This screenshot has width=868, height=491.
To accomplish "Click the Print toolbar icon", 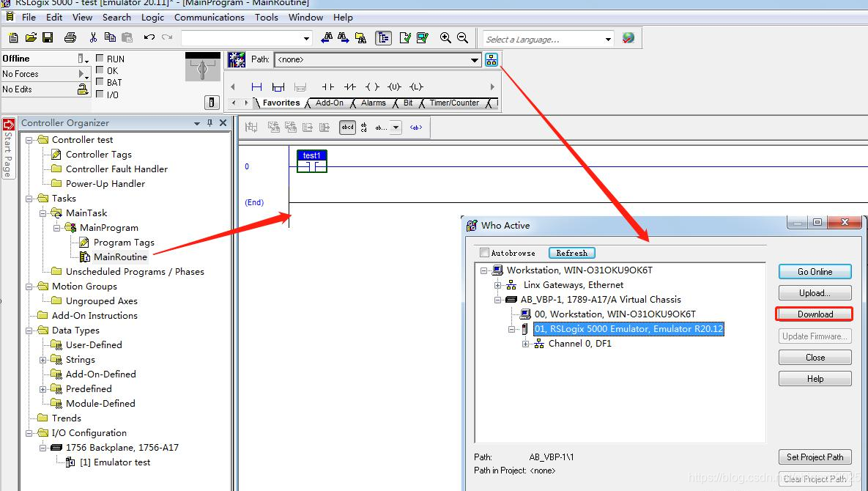I will pyautogui.click(x=70, y=37).
